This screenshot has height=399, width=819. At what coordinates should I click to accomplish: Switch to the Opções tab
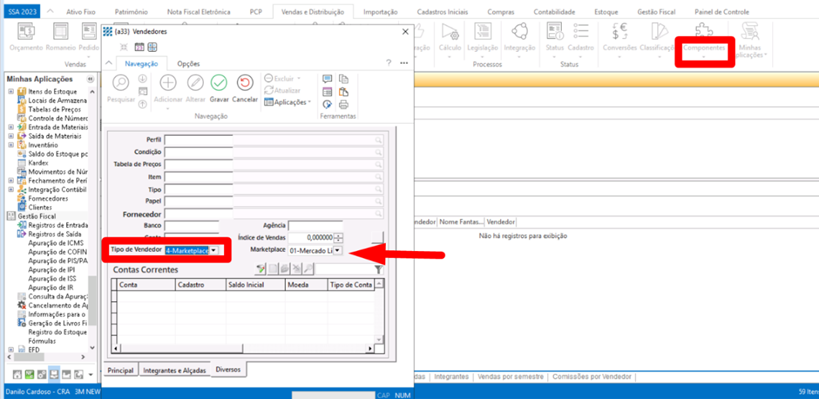[x=189, y=64]
